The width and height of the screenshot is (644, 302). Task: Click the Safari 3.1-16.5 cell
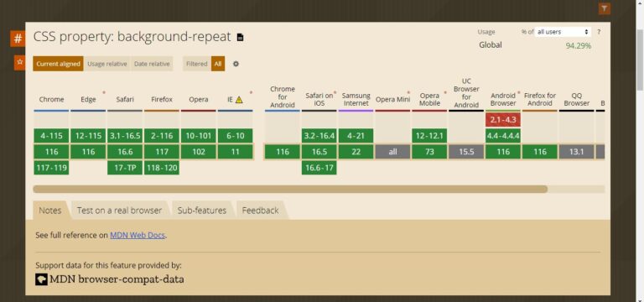125,136
